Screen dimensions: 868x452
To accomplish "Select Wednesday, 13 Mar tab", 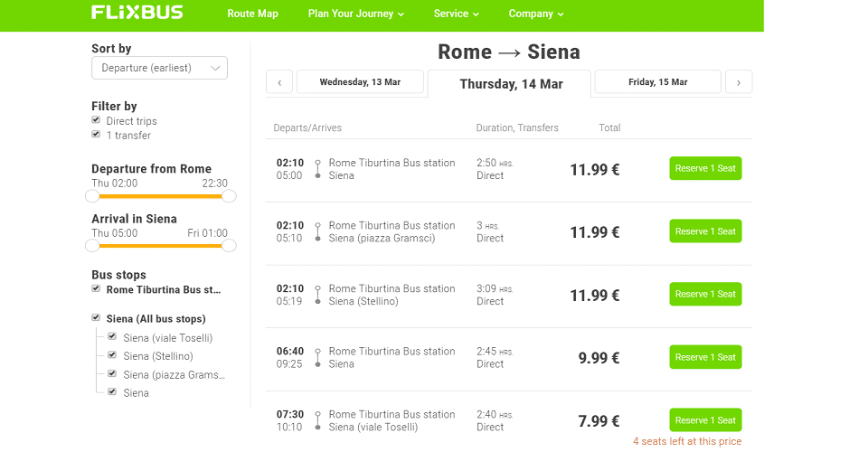I will [360, 82].
